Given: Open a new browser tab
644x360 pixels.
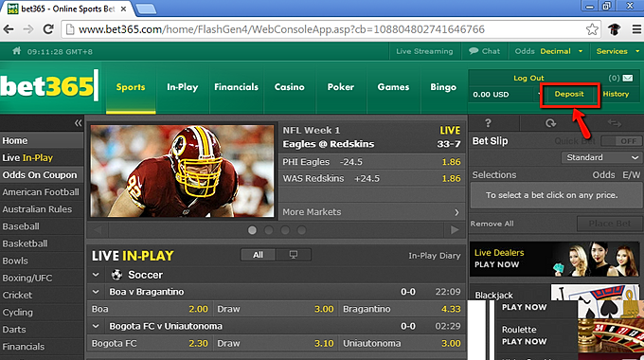Looking at the screenshot, I should (146, 9).
